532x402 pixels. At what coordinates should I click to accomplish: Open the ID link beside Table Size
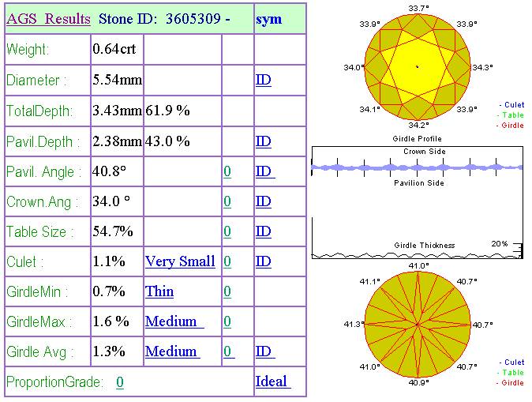(264, 231)
